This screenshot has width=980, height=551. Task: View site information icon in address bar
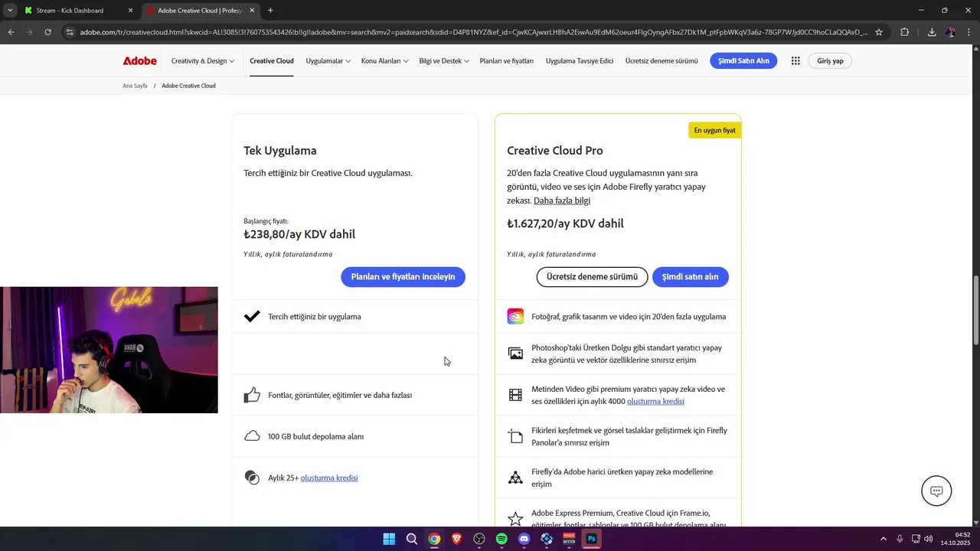[x=70, y=32]
